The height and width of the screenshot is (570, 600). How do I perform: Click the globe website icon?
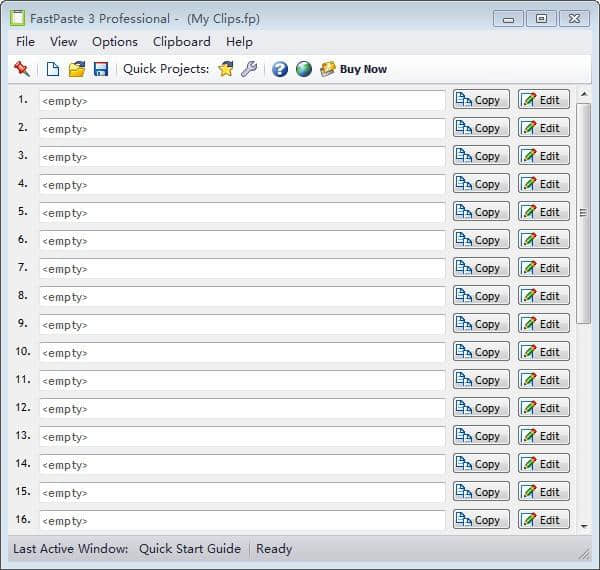pyautogui.click(x=303, y=69)
